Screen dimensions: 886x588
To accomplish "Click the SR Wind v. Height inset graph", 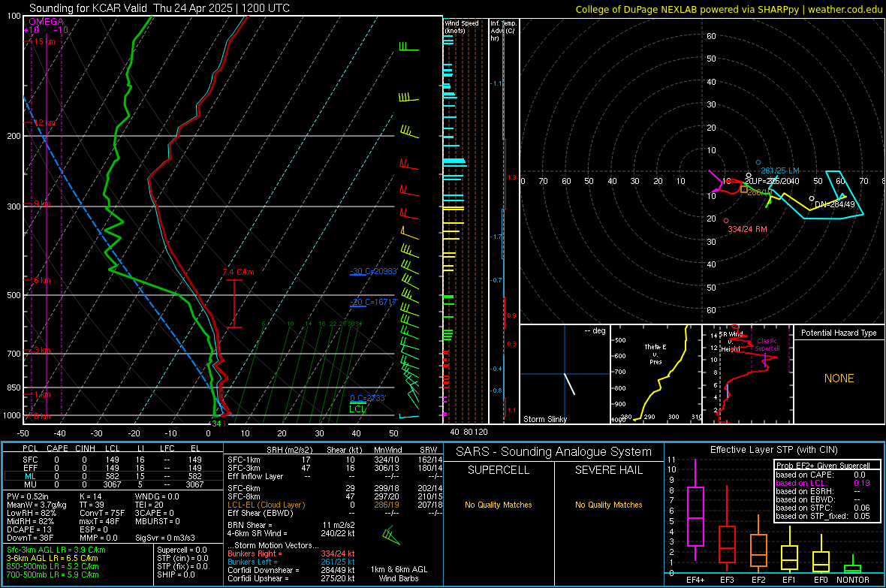I will click(x=747, y=374).
